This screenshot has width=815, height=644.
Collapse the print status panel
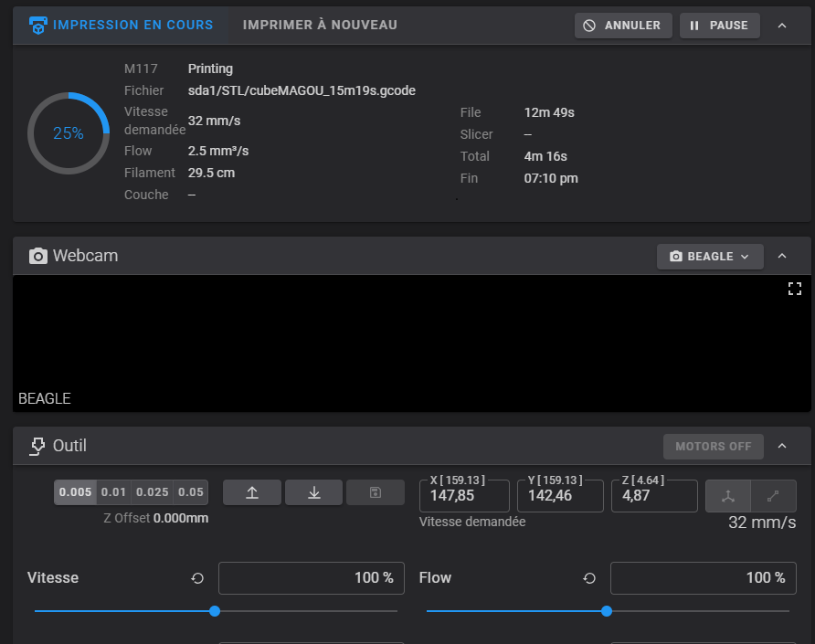[781, 26]
